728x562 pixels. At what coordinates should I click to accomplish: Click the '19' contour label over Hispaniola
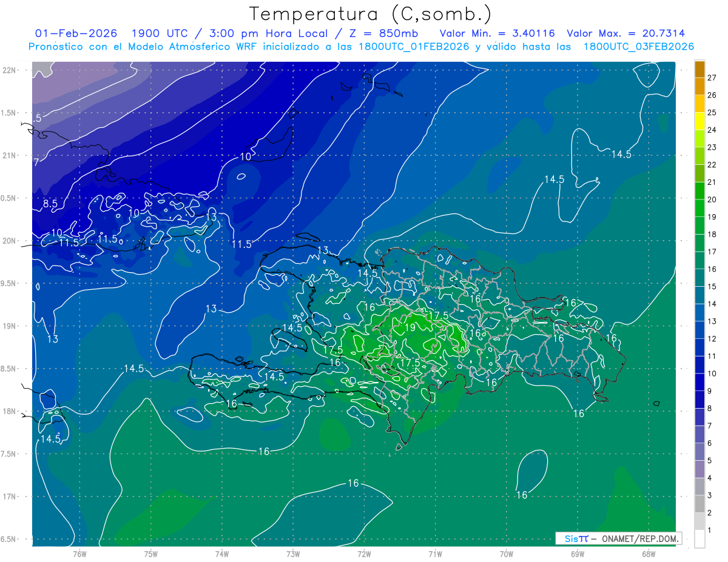(409, 327)
